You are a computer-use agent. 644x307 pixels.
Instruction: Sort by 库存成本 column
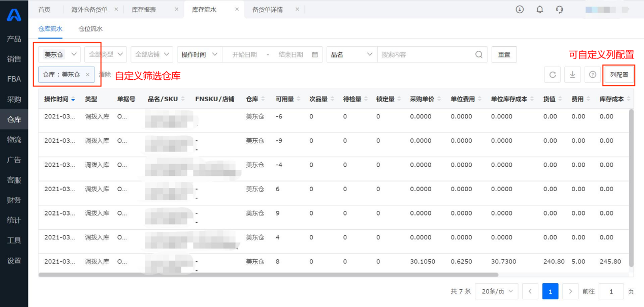(x=628, y=99)
